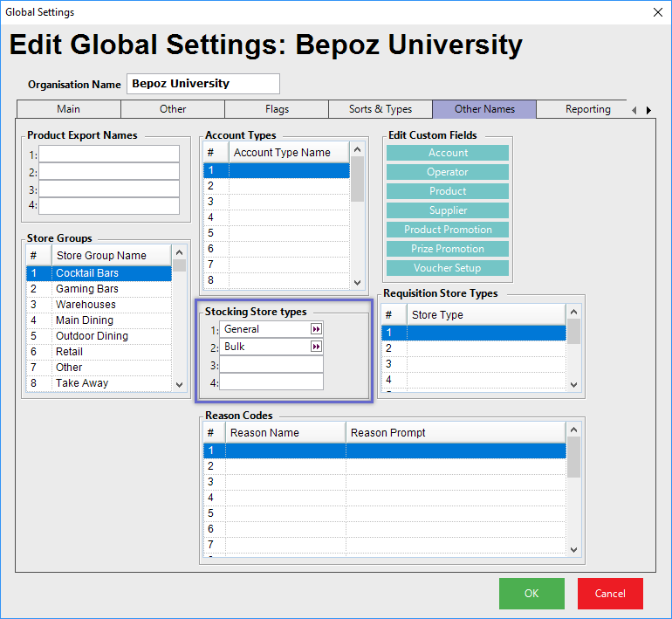Image resolution: width=672 pixels, height=619 pixels.
Task: Open Product Promotion custom fields
Action: [x=448, y=230]
